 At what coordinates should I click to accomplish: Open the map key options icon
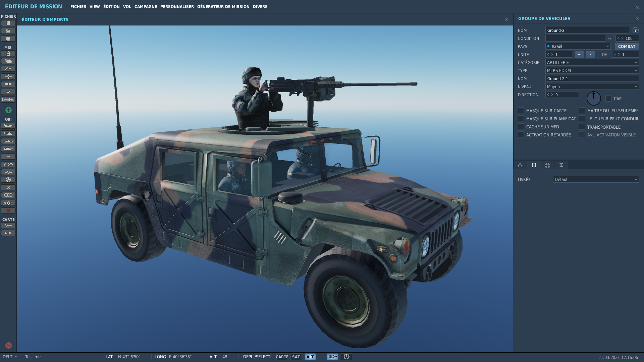coord(8,225)
